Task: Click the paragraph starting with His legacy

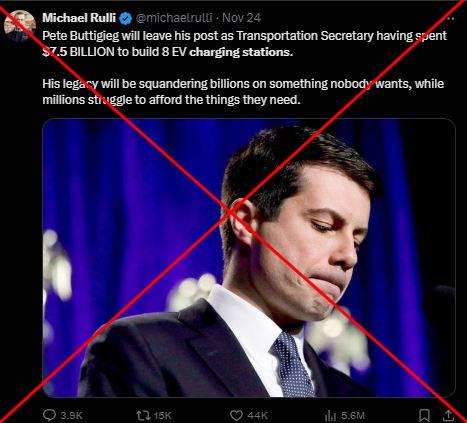Action: (243, 91)
